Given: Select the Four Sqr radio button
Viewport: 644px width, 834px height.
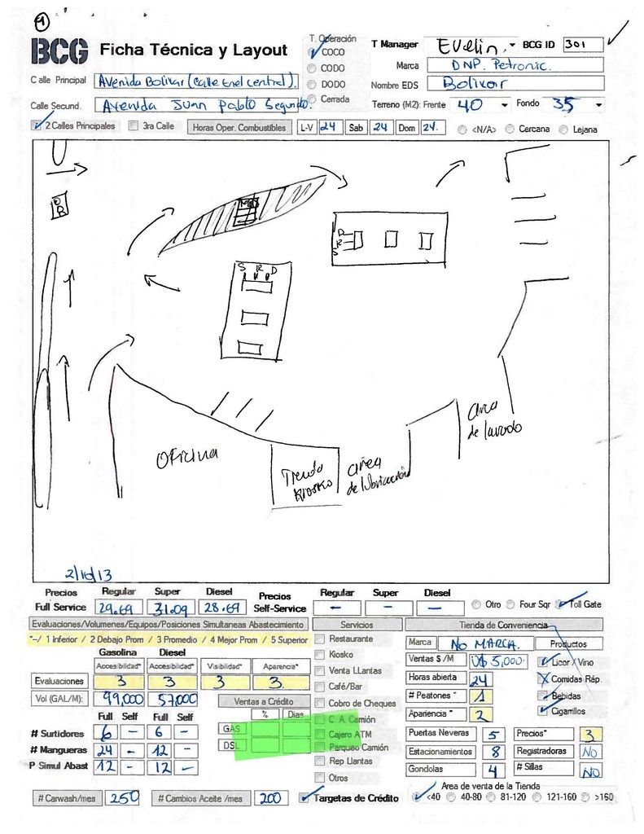Looking at the screenshot, I should (x=510, y=604).
